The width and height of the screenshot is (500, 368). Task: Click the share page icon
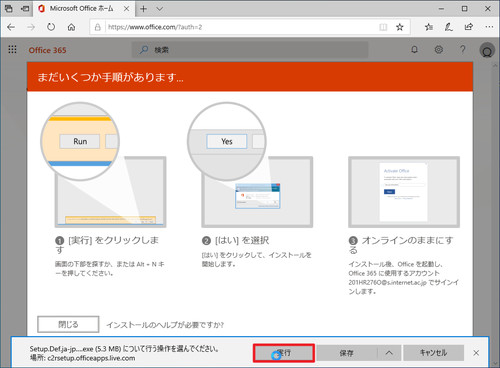(x=469, y=27)
